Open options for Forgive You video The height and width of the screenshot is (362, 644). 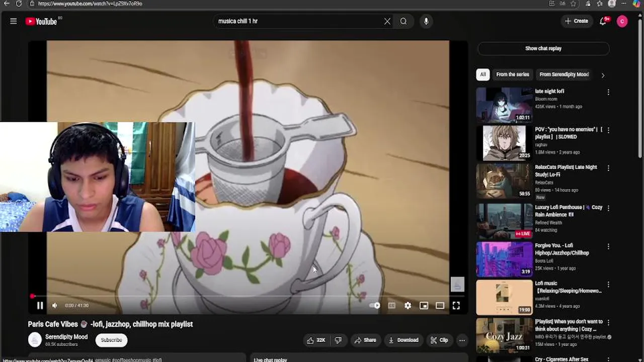pyautogui.click(x=608, y=246)
